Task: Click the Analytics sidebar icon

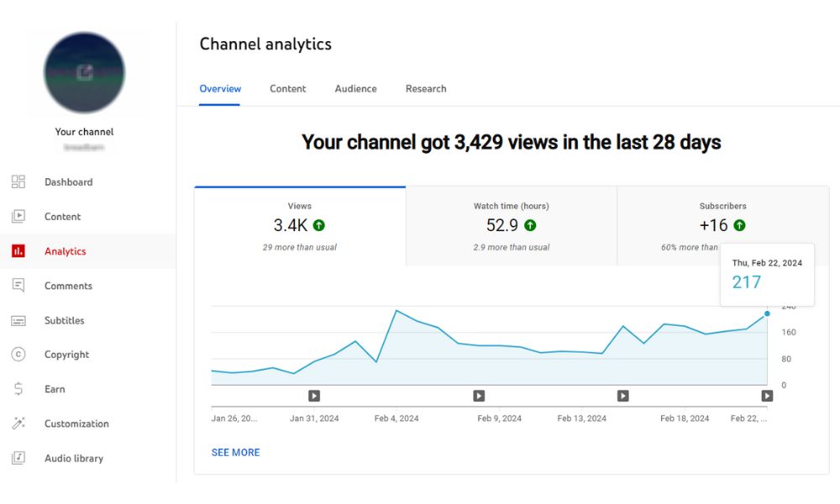Action: click(x=18, y=250)
